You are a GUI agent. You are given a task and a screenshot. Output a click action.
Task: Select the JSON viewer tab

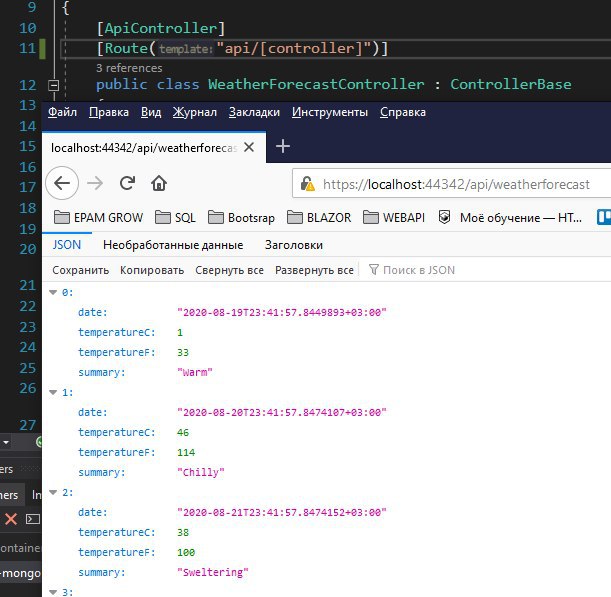coord(67,245)
